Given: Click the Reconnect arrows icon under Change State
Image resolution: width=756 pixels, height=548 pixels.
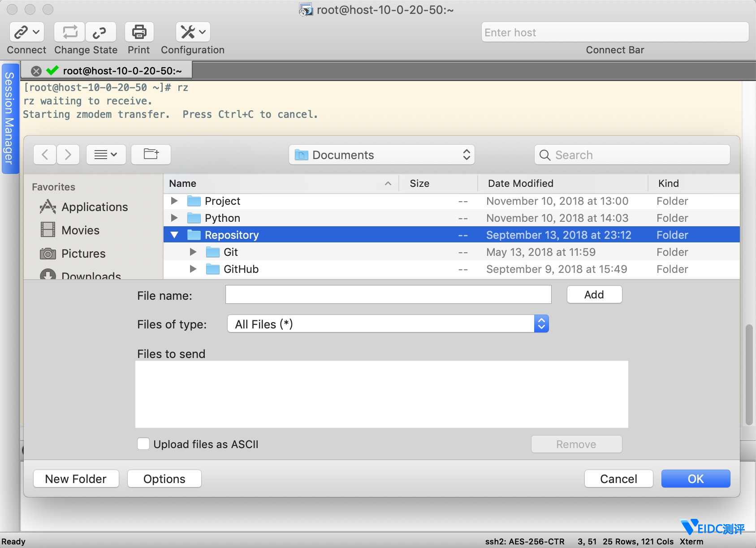Looking at the screenshot, I should 69,32.
